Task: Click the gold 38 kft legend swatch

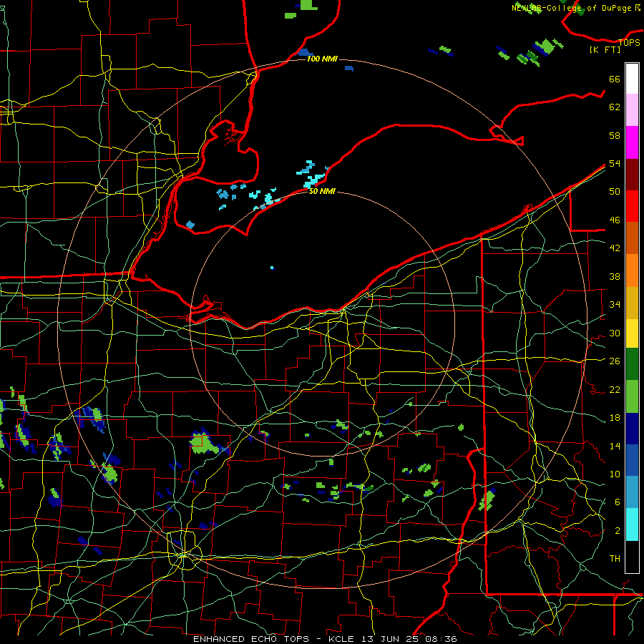Action: 632,302
